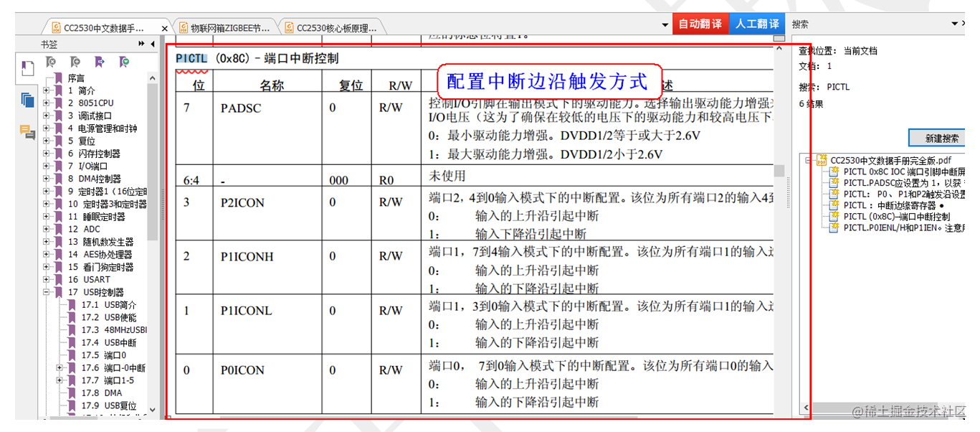Open bookmark 15 看门狗定时器
Viewport: 980px width, 432px height.
click(x=100, y=267)
